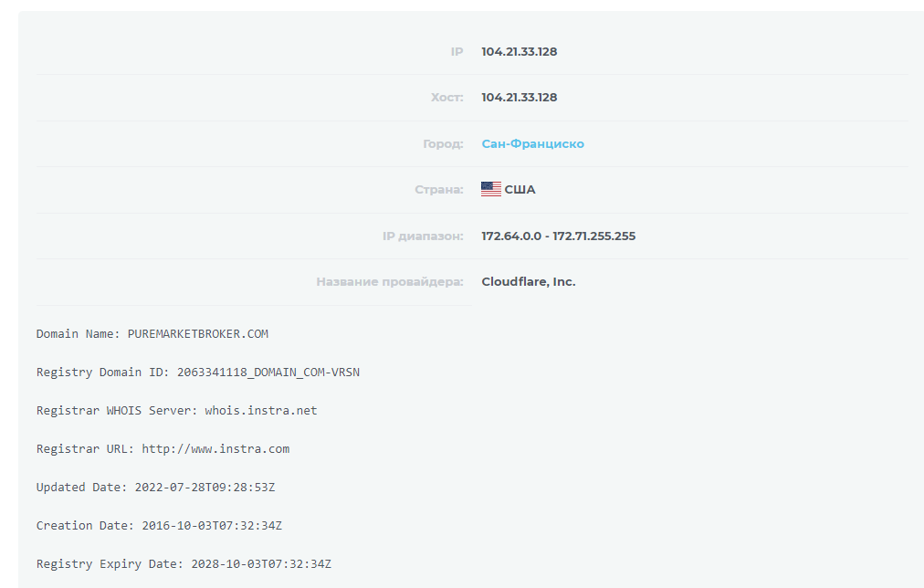Click the Domain Name PUREMARKETBROKER.COM line
The width and height of the screenshot is (924, 588).
coord(152,334)
